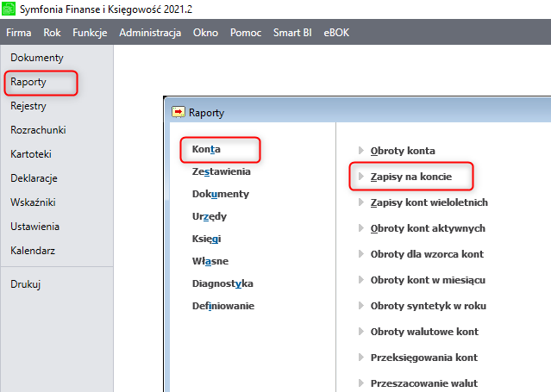Open Kartoteki from the sidebar

point(31,154)
